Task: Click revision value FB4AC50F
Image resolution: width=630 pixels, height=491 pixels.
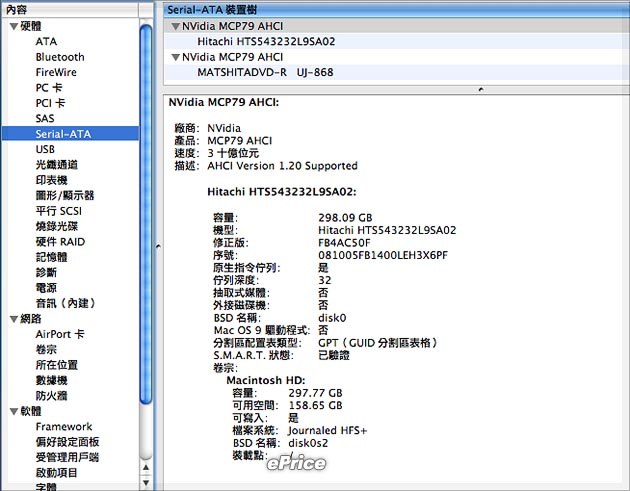Action: (344, 243)
